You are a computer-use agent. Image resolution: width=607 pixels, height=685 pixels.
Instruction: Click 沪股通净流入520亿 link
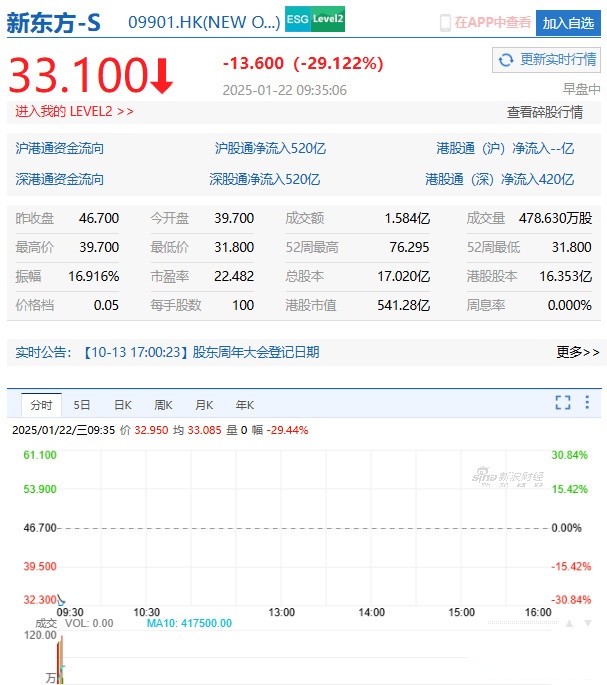(x=270, y=149)
